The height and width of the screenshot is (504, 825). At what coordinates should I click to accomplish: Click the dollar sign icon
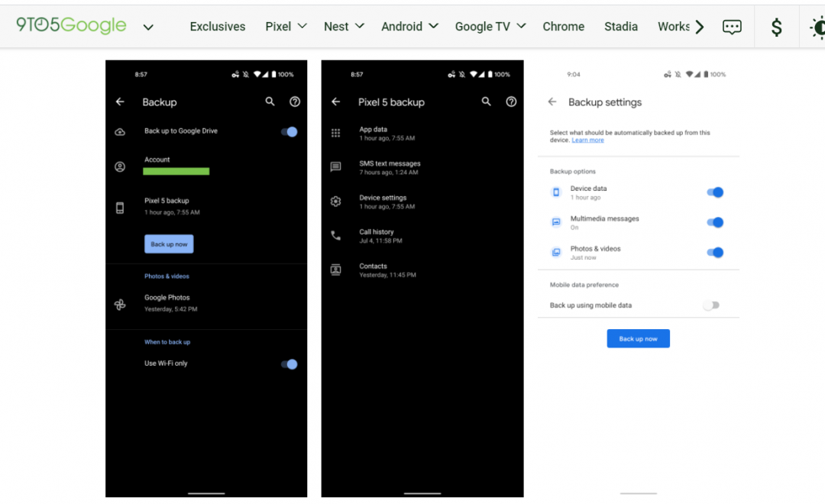coord(776,27)
